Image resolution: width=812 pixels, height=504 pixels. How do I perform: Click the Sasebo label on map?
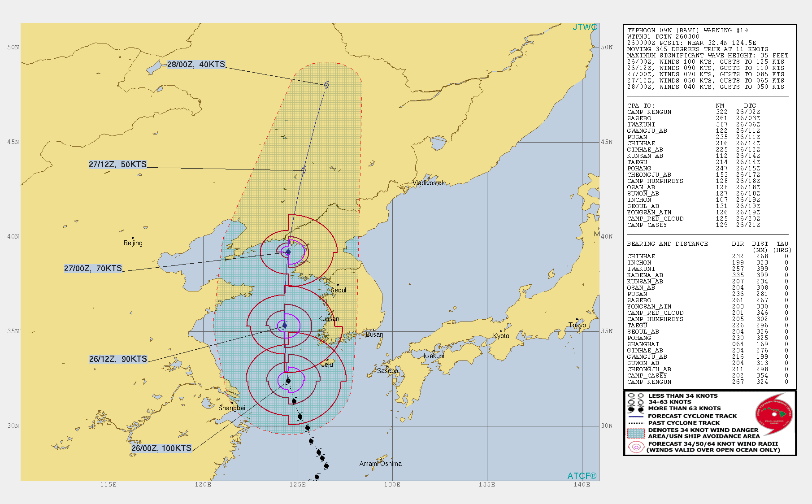coord(387,371)
